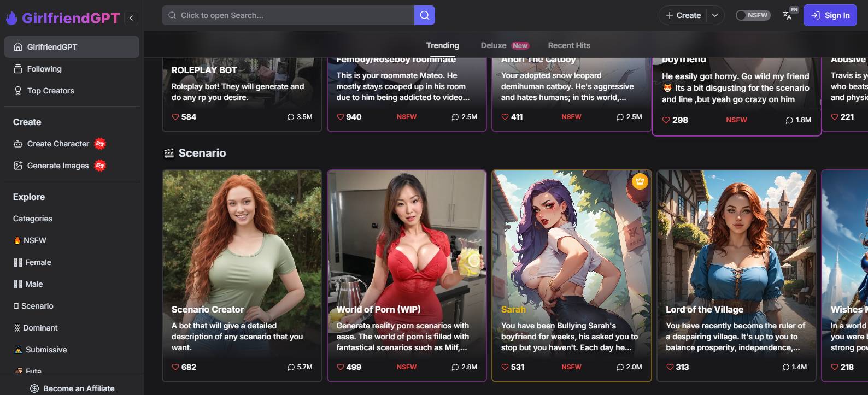Open the language translate icon

point(788,15)
